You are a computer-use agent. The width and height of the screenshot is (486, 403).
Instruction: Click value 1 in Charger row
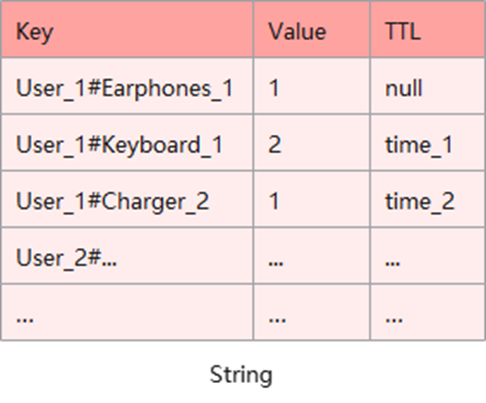point(312,199)
